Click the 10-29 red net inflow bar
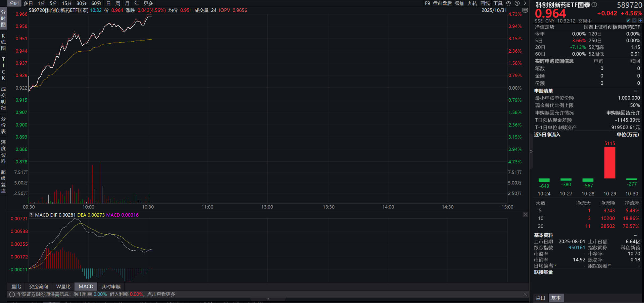 click(610, 163)
